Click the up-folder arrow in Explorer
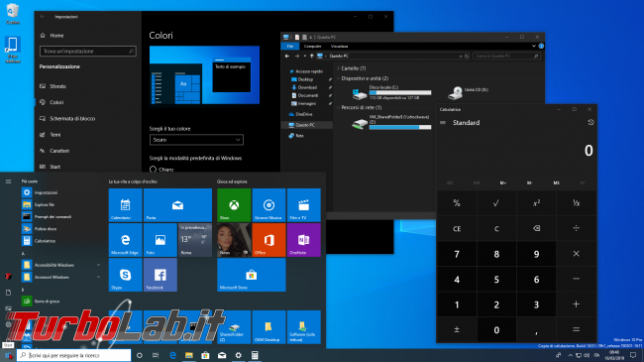This screenshot has height=362, width=644. (312, 56)
